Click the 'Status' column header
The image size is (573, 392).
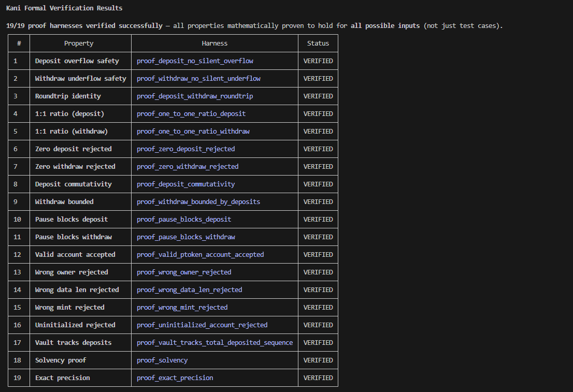[318, 43]
